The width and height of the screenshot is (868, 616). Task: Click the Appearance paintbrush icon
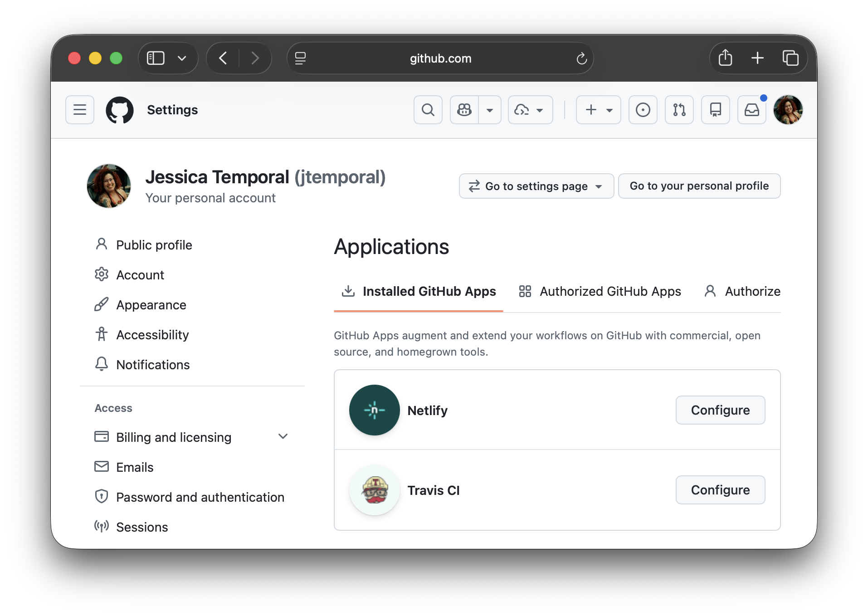(102, 304)
